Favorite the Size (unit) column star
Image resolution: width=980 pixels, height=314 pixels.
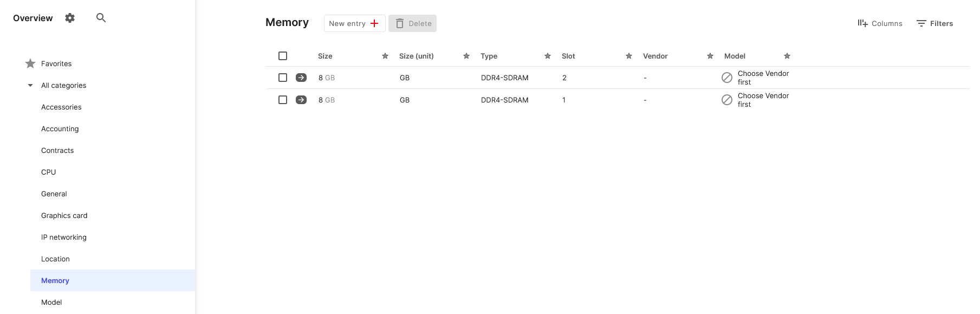[x=466, y=56]
